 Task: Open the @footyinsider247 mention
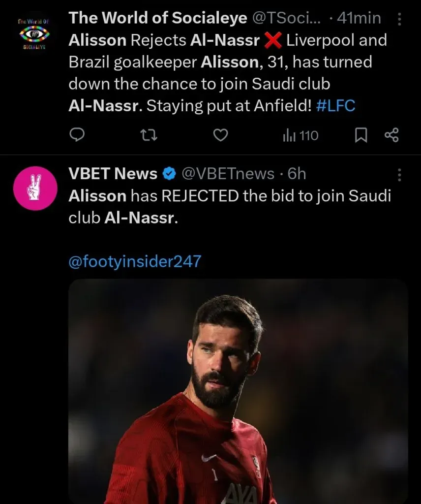click(x=135, y=261)
